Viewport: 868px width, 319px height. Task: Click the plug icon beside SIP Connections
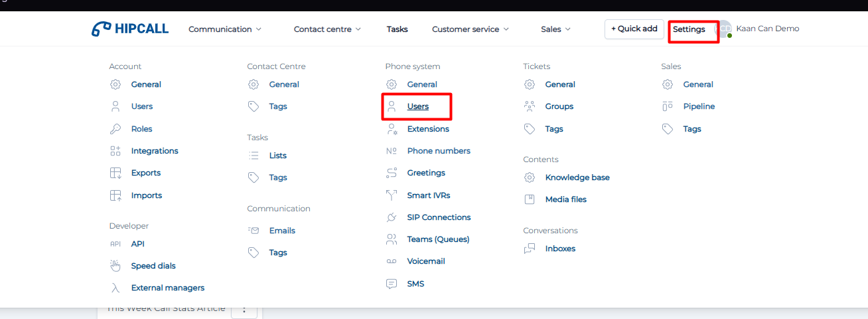point(392,217)
